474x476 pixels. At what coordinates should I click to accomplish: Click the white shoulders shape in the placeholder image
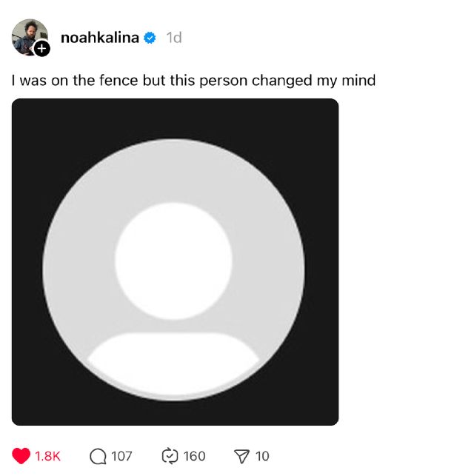[x=173, y=363]
